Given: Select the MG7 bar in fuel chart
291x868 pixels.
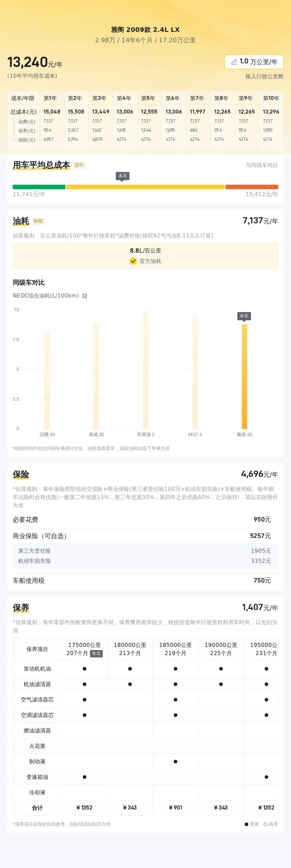Looking at the screenshot, I should point(195,373).
